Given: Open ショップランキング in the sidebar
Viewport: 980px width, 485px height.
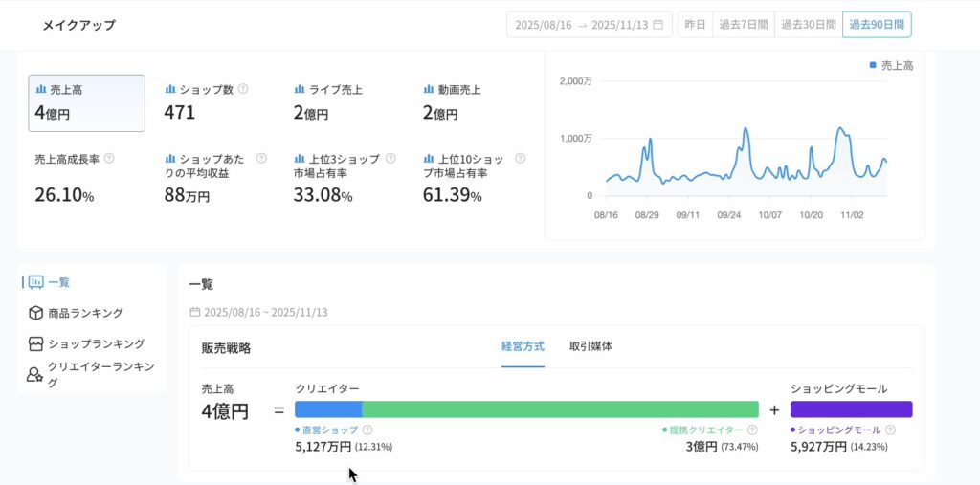Looking at the screenshot, I should click(96, 343).
